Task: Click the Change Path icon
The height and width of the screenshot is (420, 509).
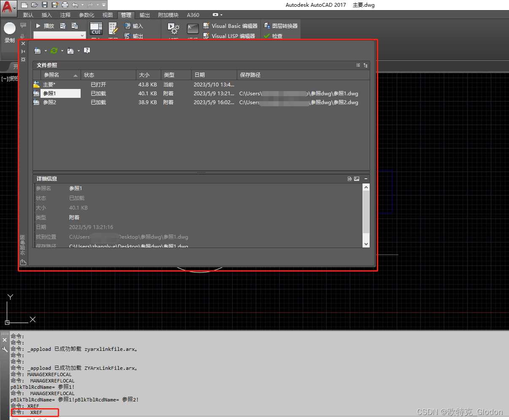Action: [x=70, y=51]
